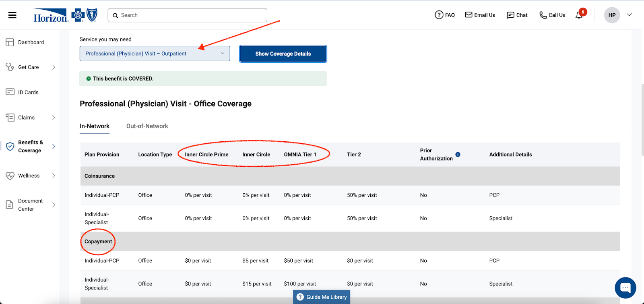Image resolution: width=644 pixels, height=304 pixels.
Task: Switch to the In-Network tab
Action: coord(95,126)
